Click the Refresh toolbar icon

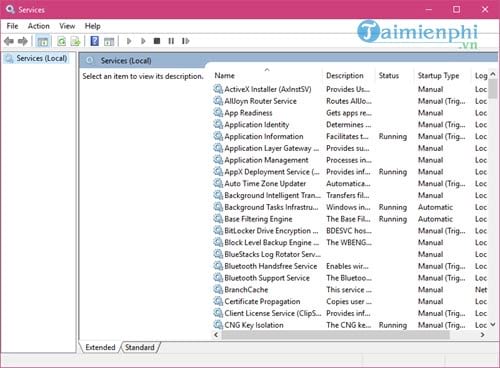pos(62,41)
